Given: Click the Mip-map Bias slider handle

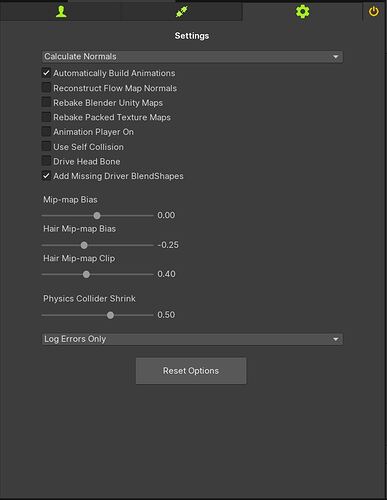Looking at the screenshot, I should [97, 216].
